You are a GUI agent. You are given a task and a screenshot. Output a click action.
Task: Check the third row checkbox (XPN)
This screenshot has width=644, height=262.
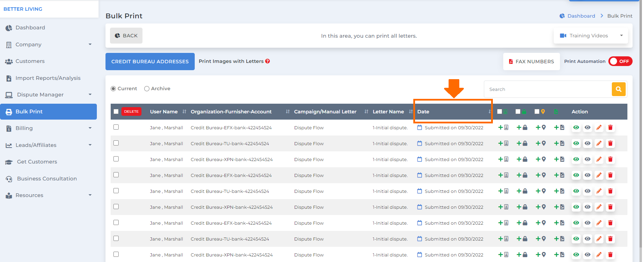116,159
